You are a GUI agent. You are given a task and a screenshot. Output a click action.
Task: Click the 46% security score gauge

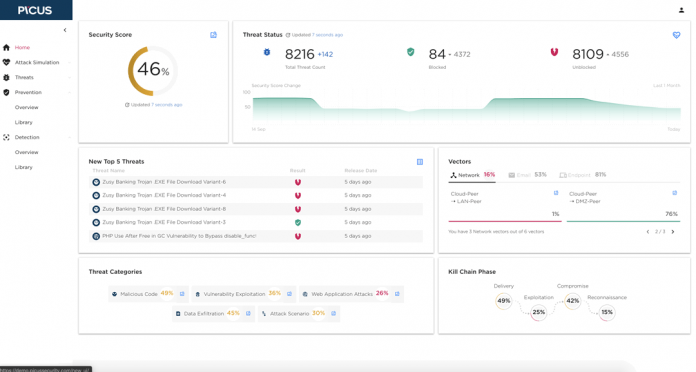153,71
